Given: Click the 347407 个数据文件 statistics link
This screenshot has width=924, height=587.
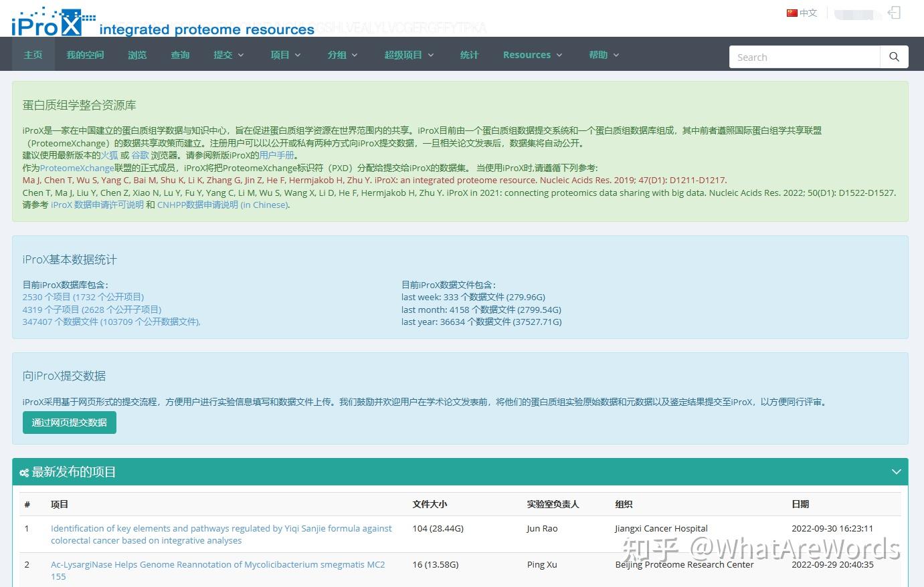Looking at the screenshot, I should pos(111,322).
